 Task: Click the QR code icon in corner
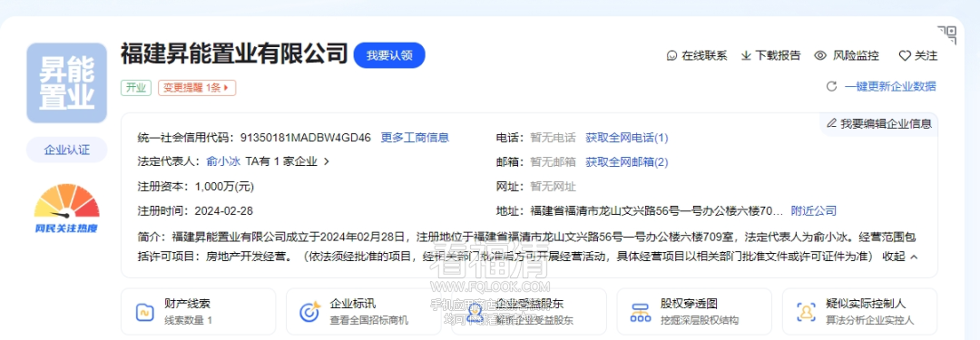pos(946,35)
